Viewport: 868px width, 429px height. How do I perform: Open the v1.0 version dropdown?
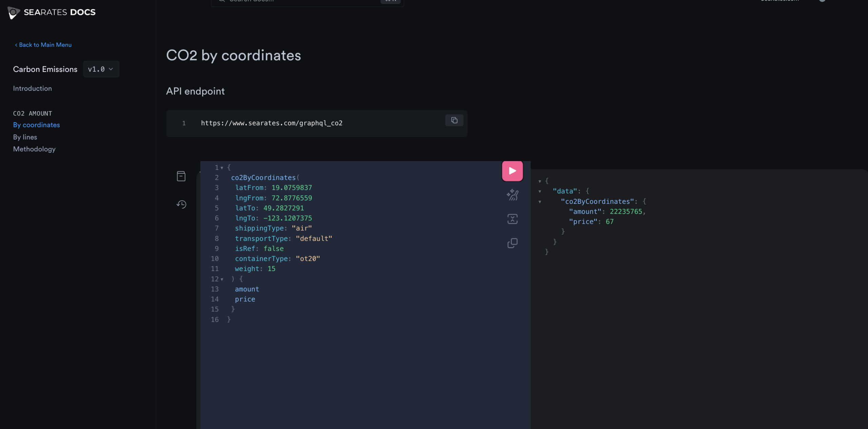click(x=101, y=69)
